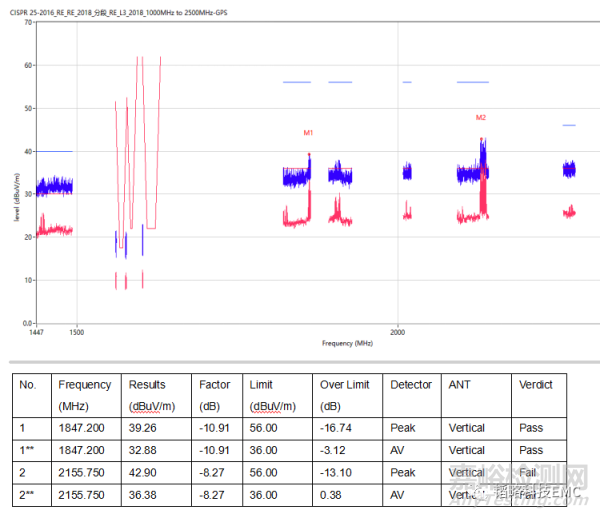
Task: Select the Over Limit column header
Action: (345, 385)
